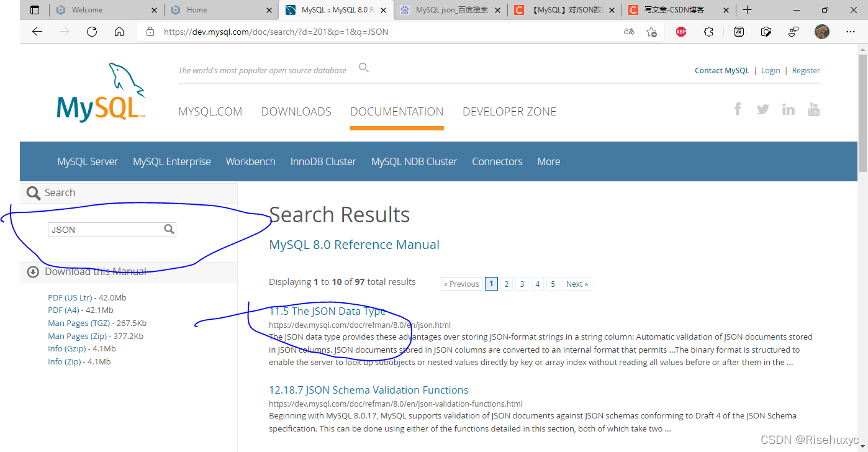This screenshot has width=868, height=452.
Task: Open InnoDB Cluster in blue menu
Action: 323,161
